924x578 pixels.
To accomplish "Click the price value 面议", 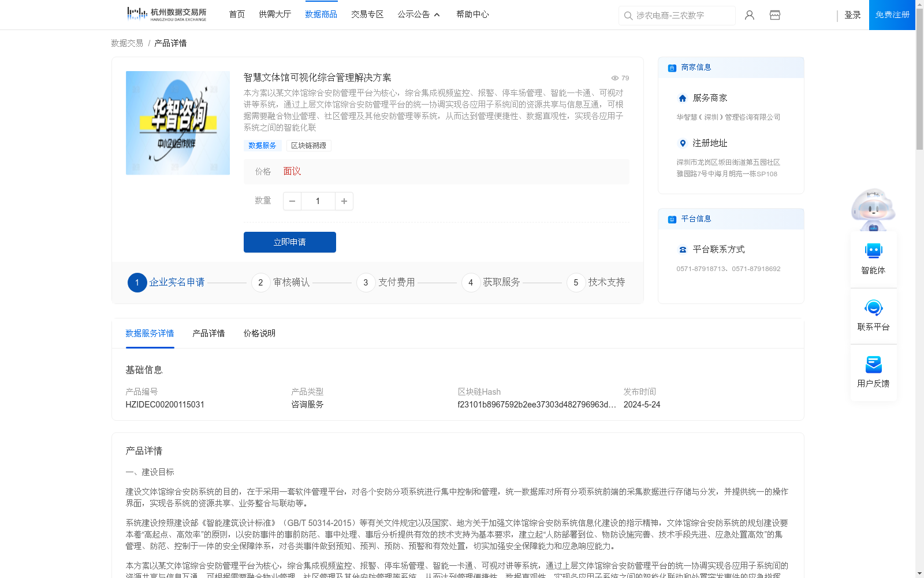I will (292, 171).
